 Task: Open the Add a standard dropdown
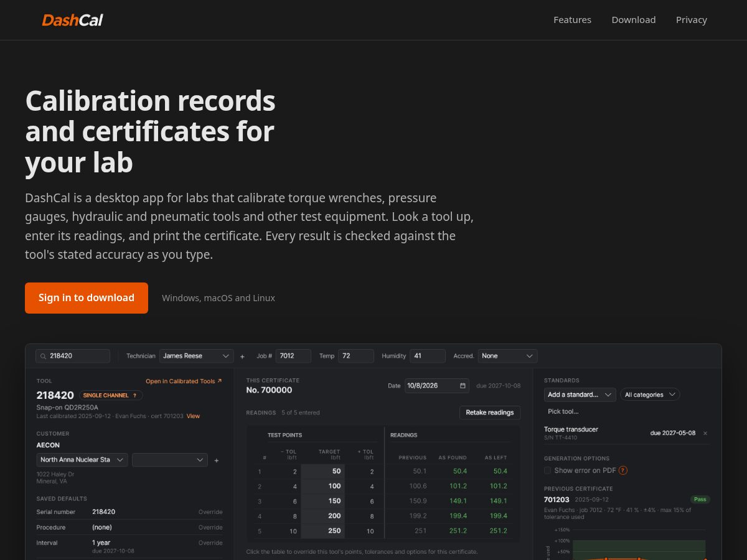pos(580,394)
